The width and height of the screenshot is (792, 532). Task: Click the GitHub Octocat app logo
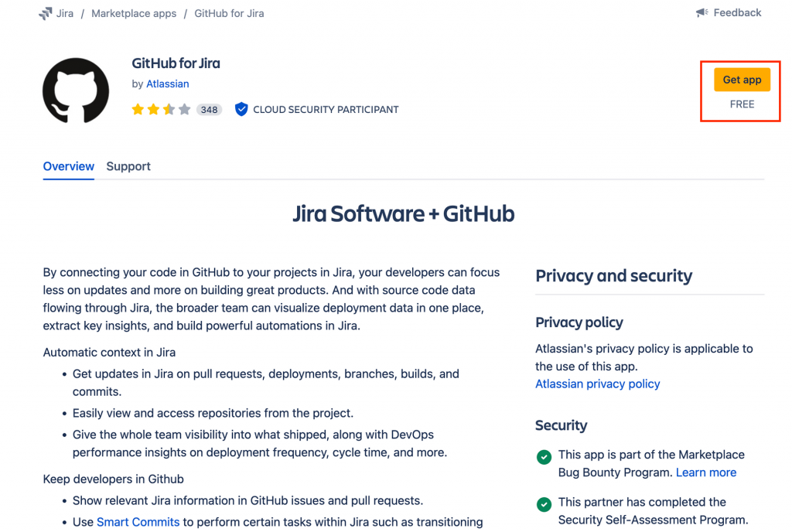[76, 90]
